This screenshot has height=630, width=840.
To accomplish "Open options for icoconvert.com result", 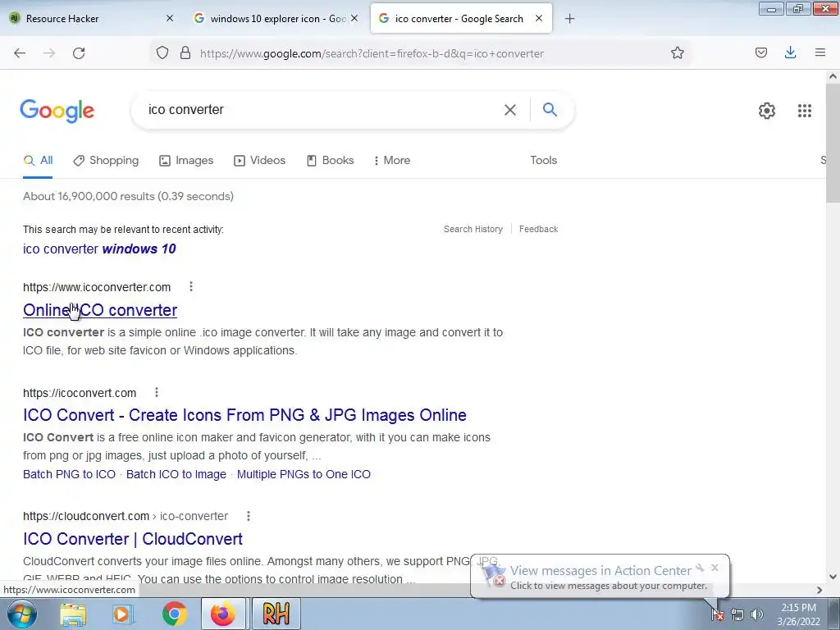I will (x=157, y=393).
